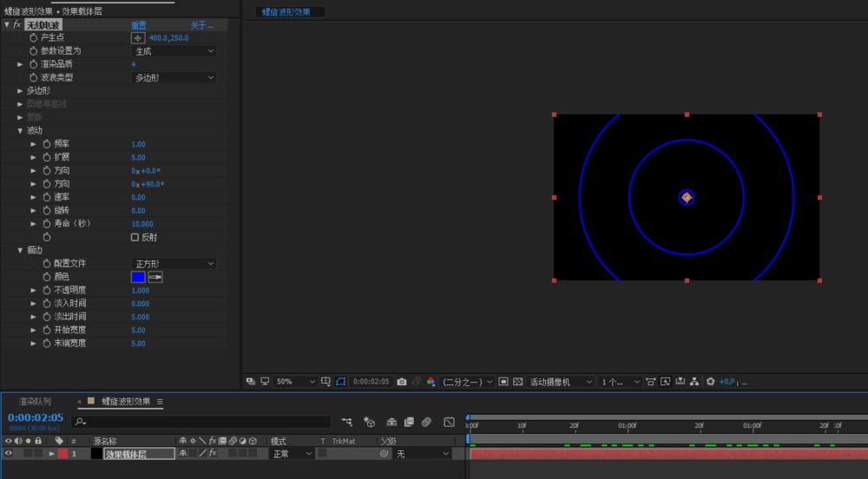Toggle pixel aspect ratio correction icon
This screenshot has height=479, width=868.
[x=651, y=382]
